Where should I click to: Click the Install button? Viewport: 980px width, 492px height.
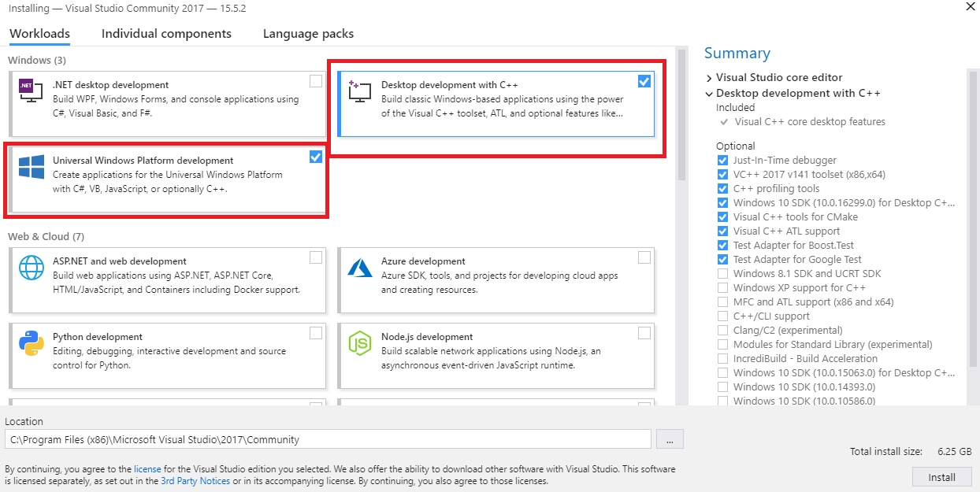[941, 477]
